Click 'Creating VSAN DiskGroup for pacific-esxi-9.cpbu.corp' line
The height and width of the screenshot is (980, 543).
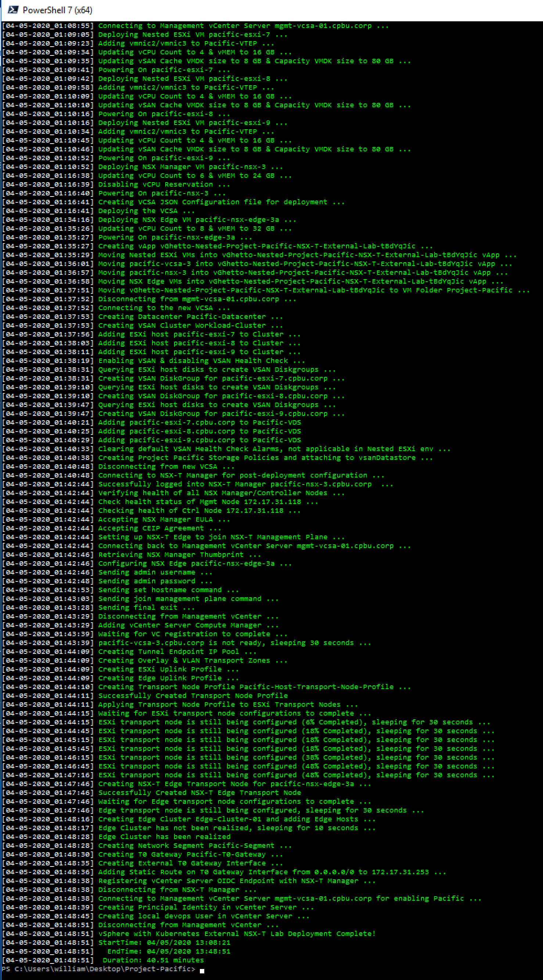pyautogui.click(x=173, y=414)
